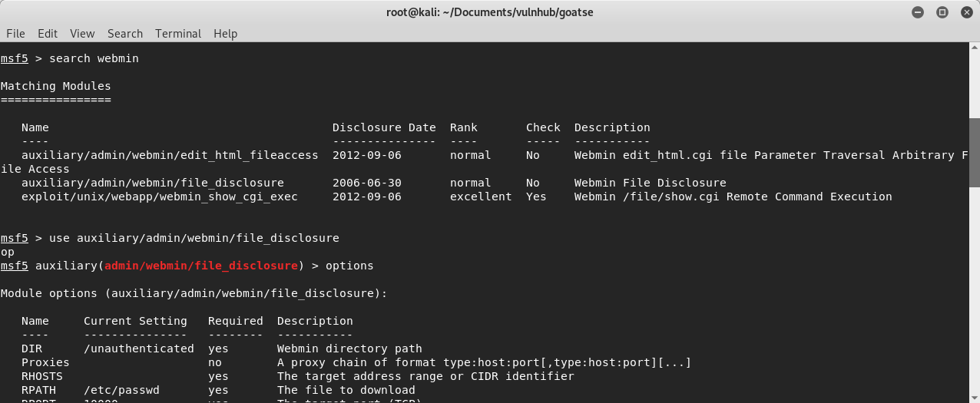
Task: Click the edit_html_fileaccess module name in results
Action: coord(170,155)
